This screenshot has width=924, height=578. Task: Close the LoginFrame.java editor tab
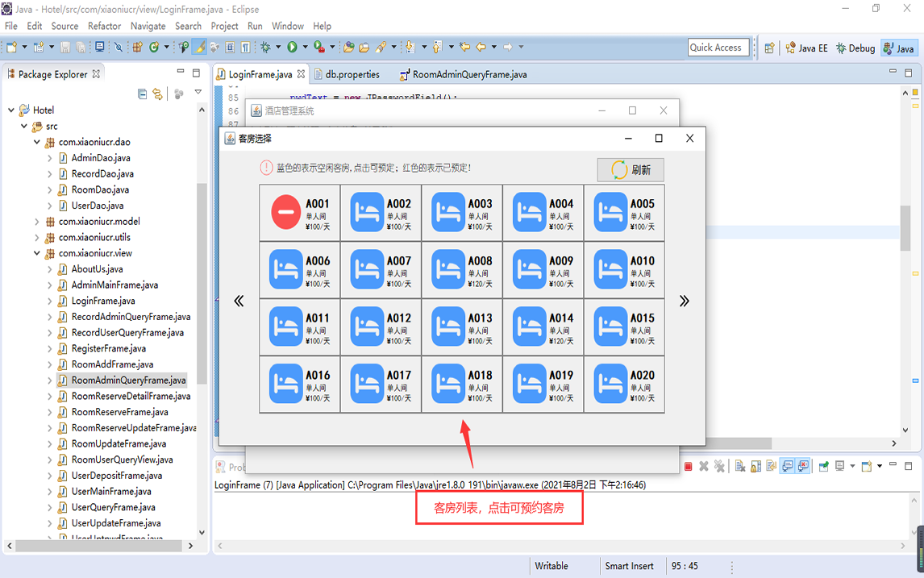tap(301, 74)
